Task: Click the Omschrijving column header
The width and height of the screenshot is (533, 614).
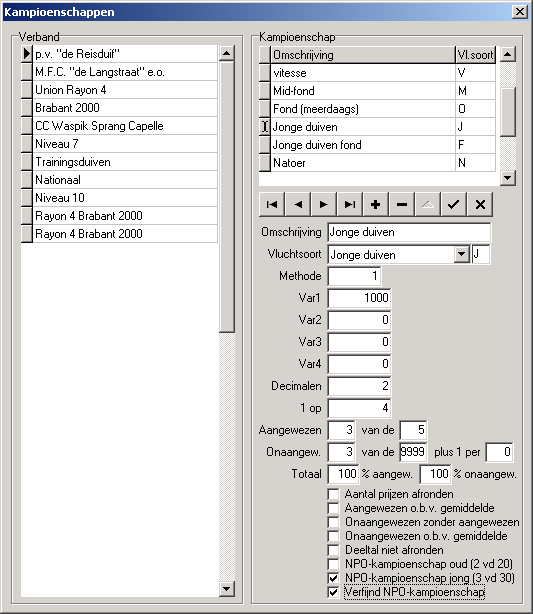Action: [x=363, y=55]
